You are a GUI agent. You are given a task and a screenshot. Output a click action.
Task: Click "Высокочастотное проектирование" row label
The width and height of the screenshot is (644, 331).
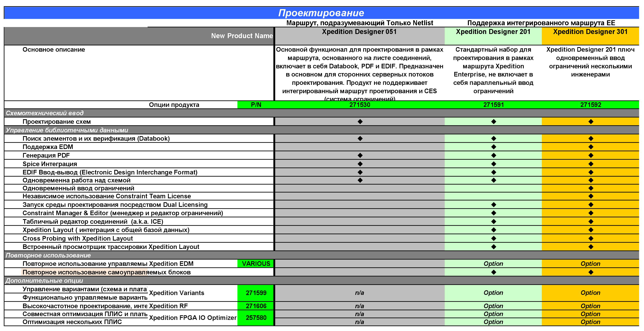(85, 306)
